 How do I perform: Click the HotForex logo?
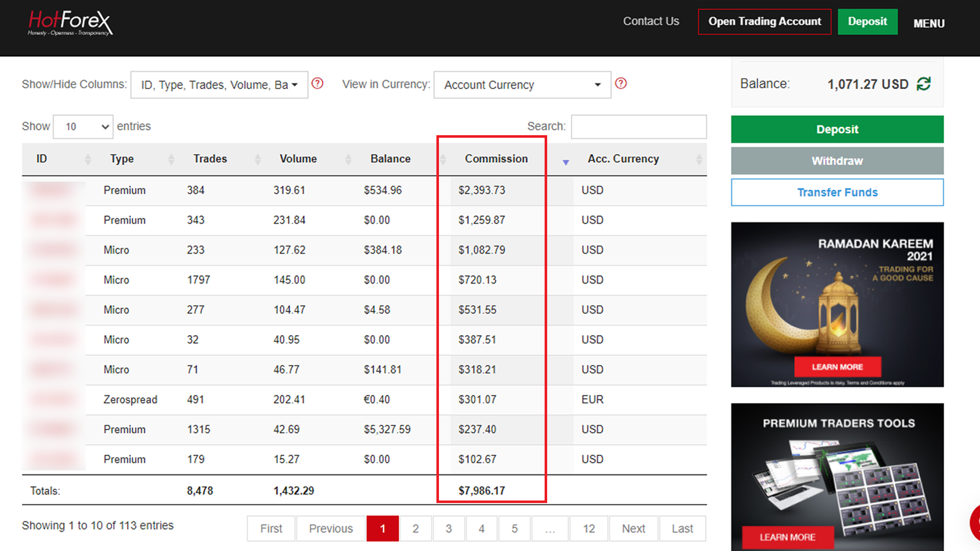[70, 23]
